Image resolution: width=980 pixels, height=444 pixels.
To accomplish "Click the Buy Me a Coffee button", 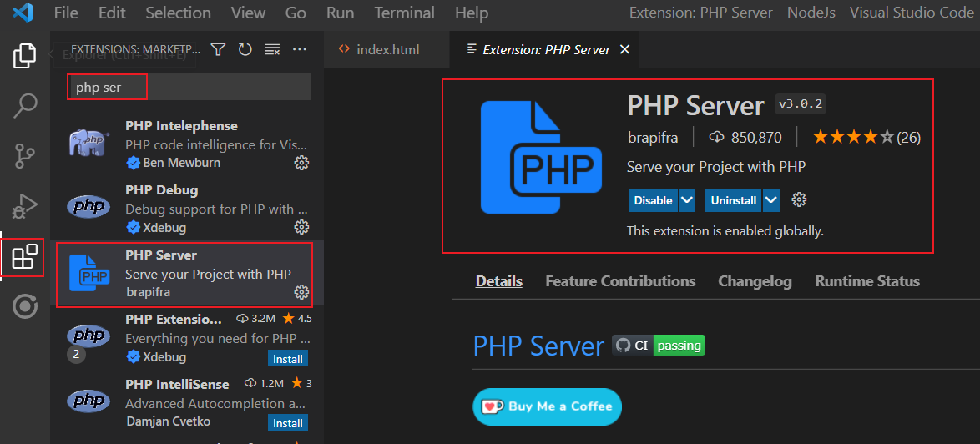I will pos(547,406).
